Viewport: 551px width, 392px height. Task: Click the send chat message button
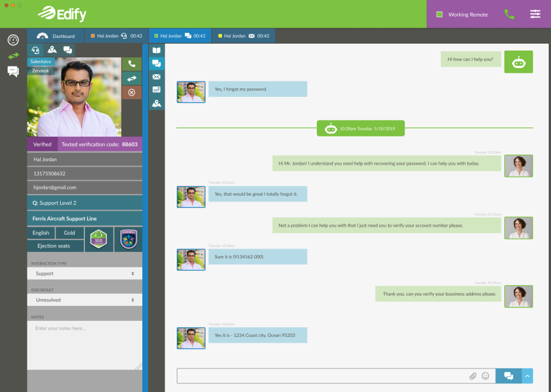pyautogui.click(x=509, y=376)
